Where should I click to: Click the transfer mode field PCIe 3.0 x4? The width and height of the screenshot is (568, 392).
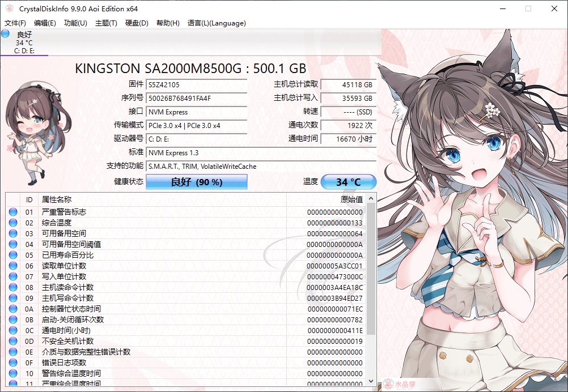click(196, 126)
